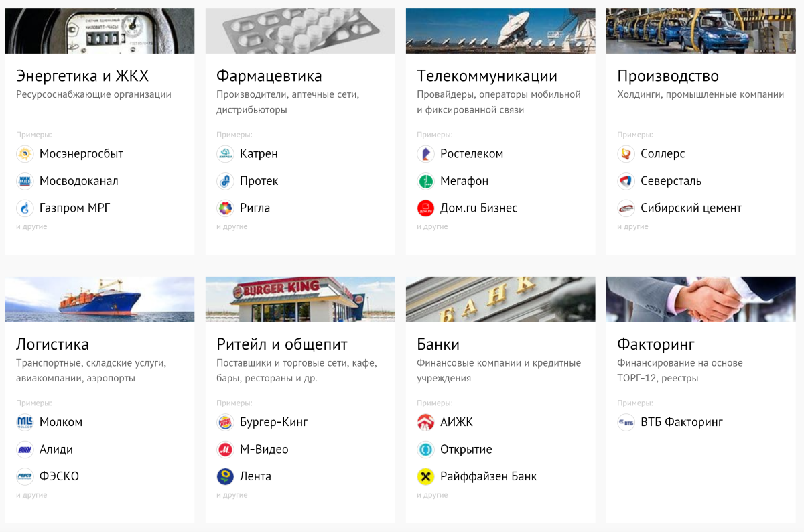Image resolution: width=804 pixels, height=532 pixels.
Task: Select the Протек company name
Action: tap(259, 181)
